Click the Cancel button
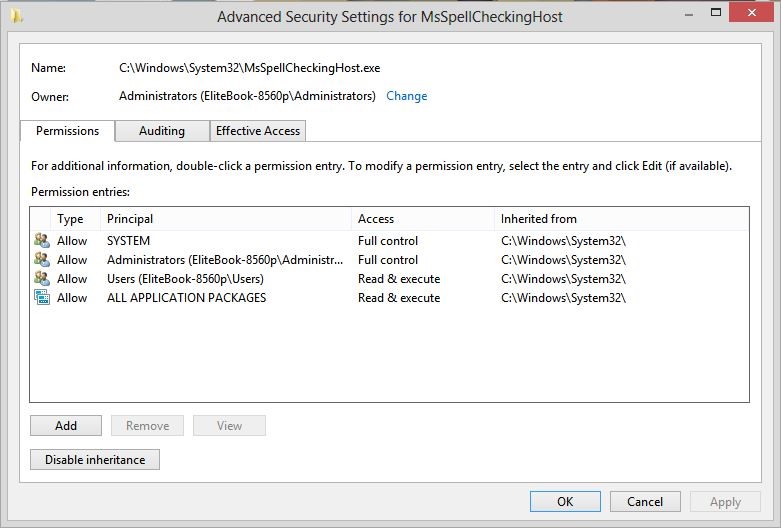The height and width of the screenshot is (528, 781). pos(645,502)
